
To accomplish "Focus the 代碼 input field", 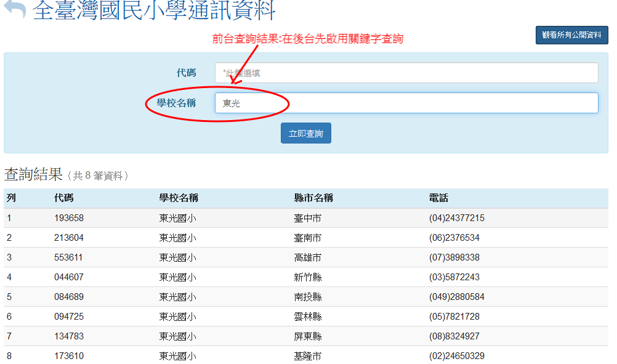I will (406, 73).
